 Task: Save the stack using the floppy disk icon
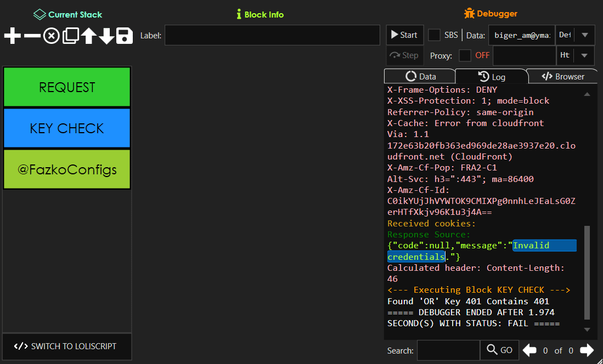pos(123,36)
